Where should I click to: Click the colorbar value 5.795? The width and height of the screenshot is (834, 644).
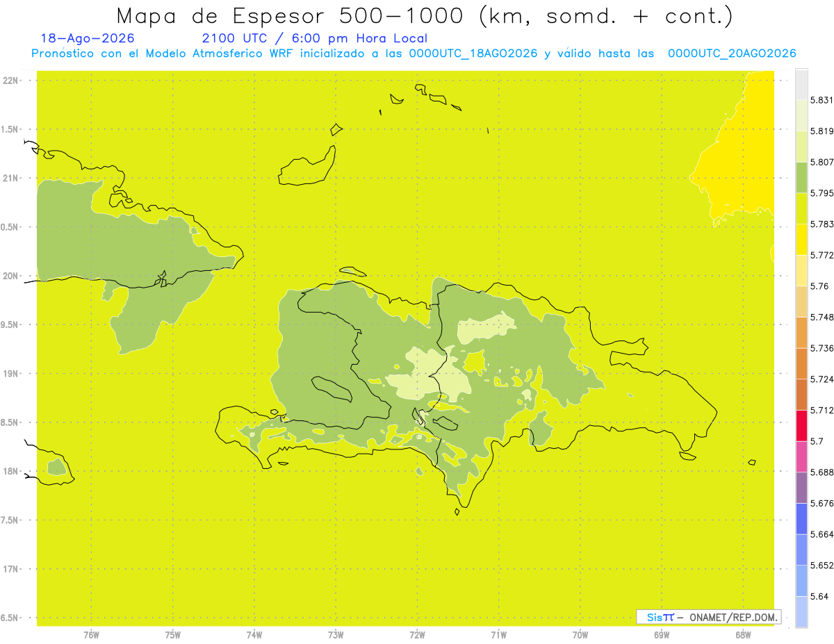click(x=822, y=193)
